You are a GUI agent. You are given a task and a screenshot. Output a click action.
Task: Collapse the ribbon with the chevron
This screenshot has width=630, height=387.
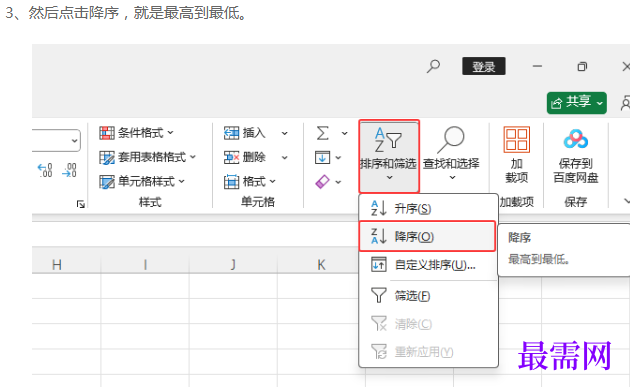pyautogui.click(x=626, y=201)
